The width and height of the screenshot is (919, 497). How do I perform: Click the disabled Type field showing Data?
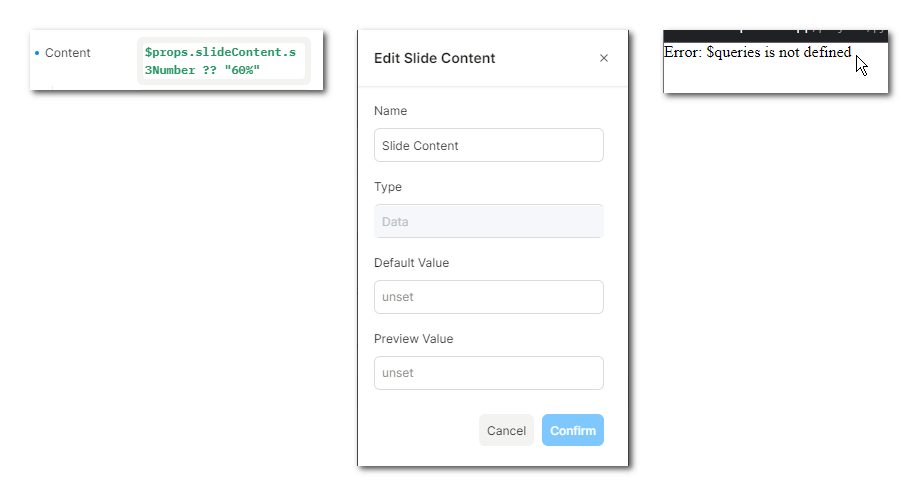(488, 221)
